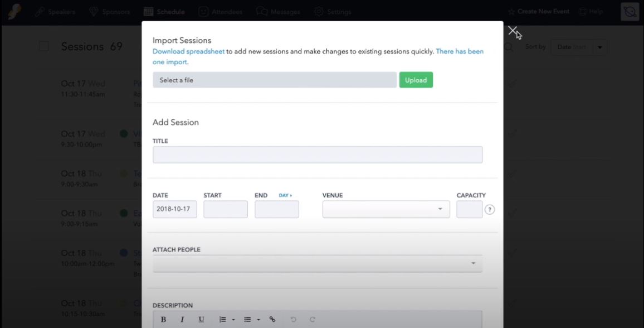
Task: Focus the session TITLE input
Action: [318, 155]
